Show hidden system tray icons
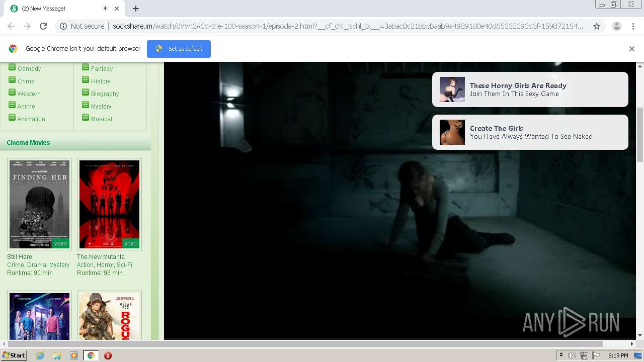The image size is (644, 362). [x=561, y=355]
